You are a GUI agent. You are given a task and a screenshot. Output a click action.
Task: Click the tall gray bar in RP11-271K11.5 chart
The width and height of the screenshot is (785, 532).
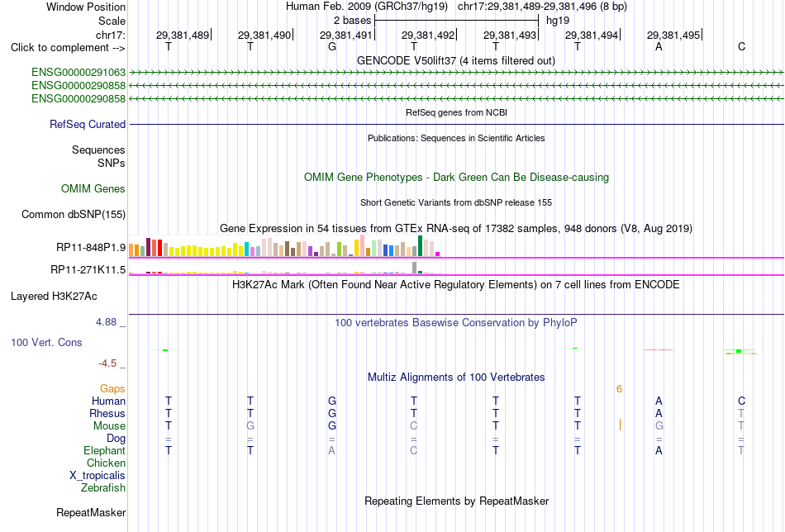pyautogui.click(x=414, y=268)
